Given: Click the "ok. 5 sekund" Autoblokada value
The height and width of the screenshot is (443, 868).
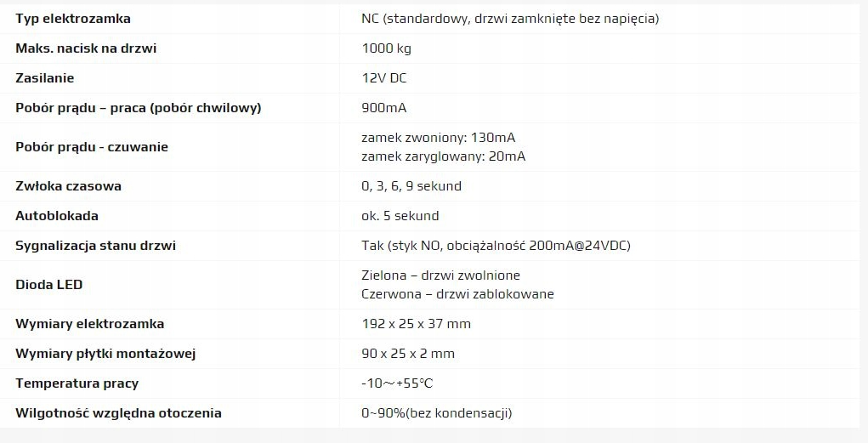Looking at the screenshot, I should pyautogui.click(x=400, y=216).
